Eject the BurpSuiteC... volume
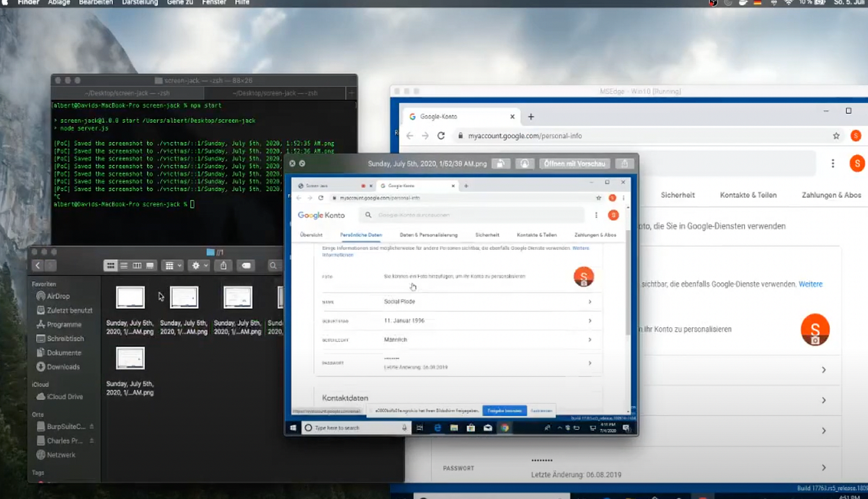The height and width of the screenshot is (499, 868). pyautogui.click(x=91, y=426)
